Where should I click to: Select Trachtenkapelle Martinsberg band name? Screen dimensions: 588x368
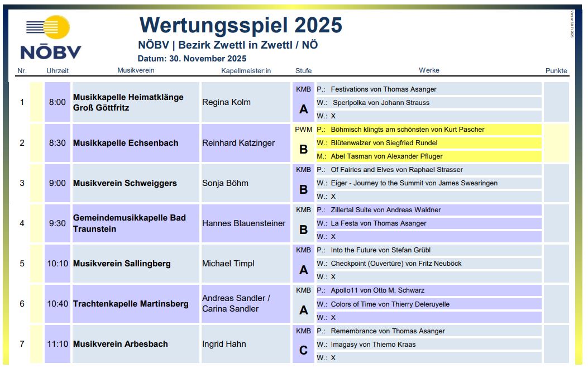(131, 304)
